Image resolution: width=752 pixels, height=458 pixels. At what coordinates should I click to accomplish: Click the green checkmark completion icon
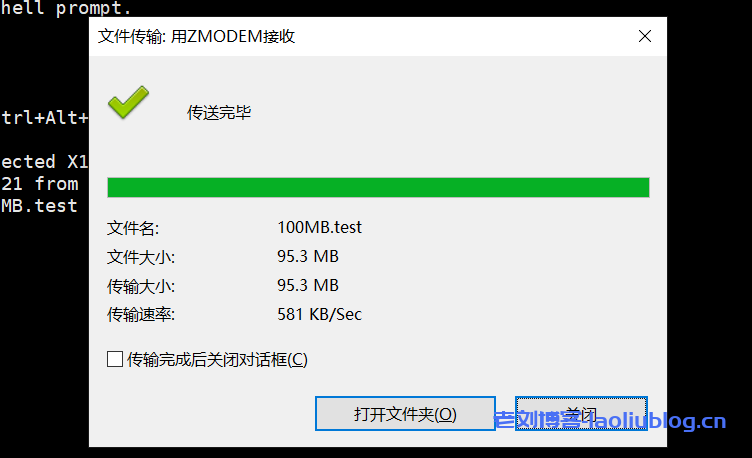tap(129, 102)
